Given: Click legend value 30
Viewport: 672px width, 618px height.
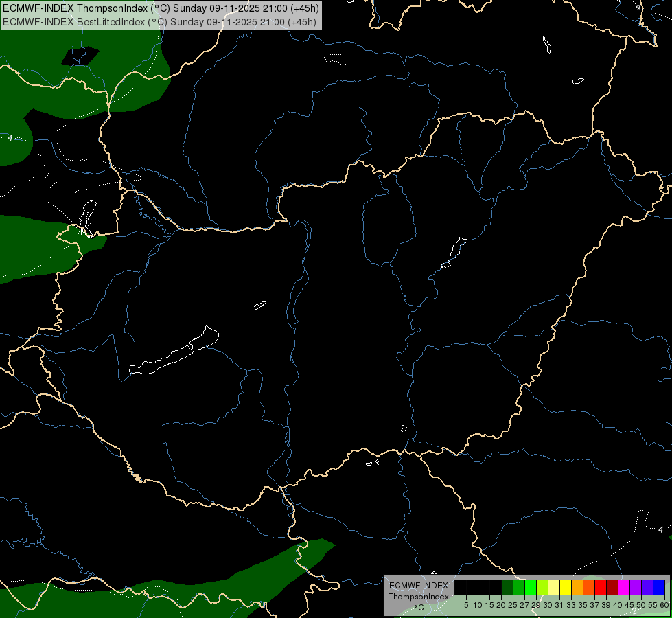Looking at the screenshot, I should (x=548, y=605).
